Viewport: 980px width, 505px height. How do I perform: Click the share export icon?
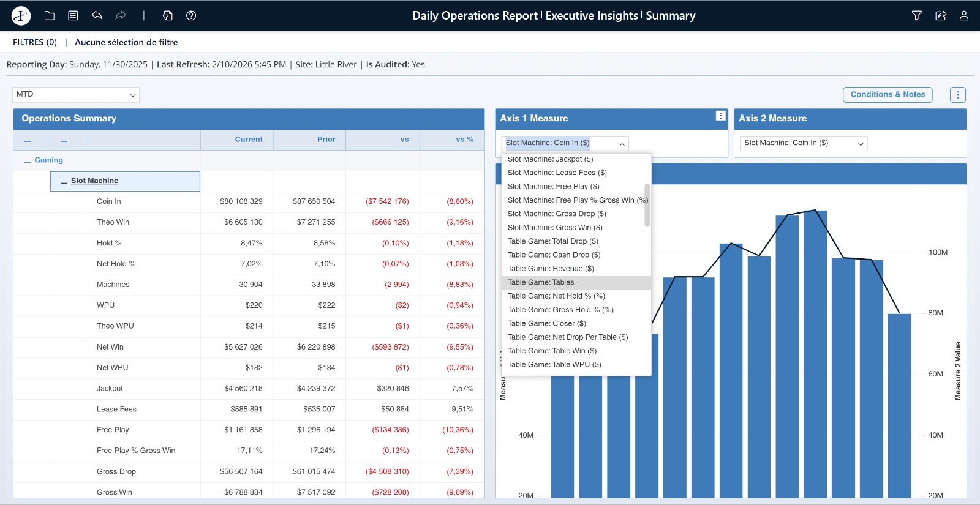click(x=941, y=15)
